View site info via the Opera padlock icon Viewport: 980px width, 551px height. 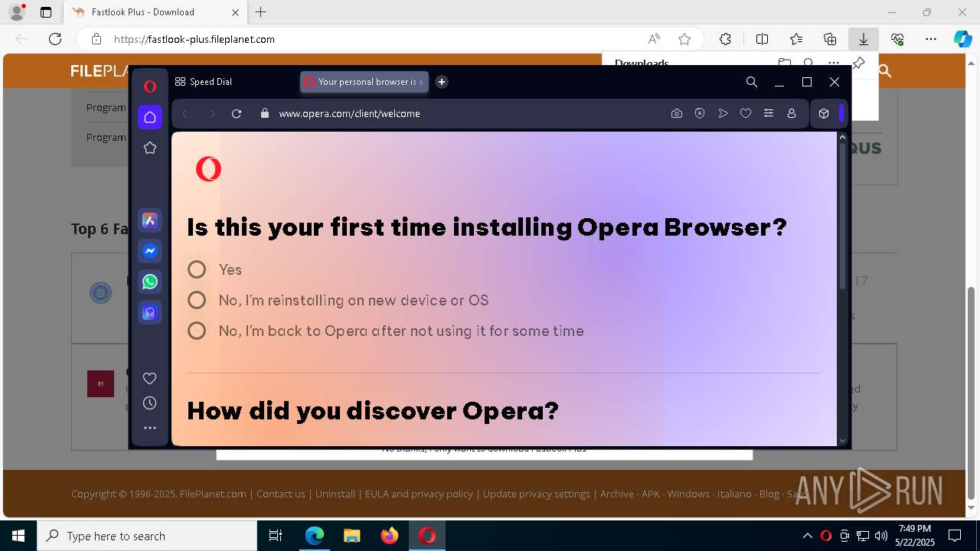coord(265,113)
